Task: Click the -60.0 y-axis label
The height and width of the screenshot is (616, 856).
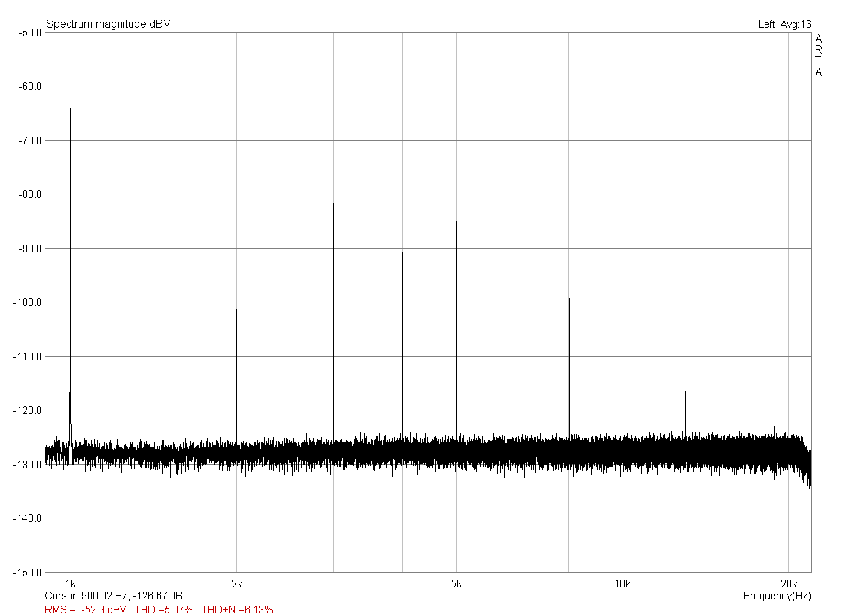Action: pos(29,86)
